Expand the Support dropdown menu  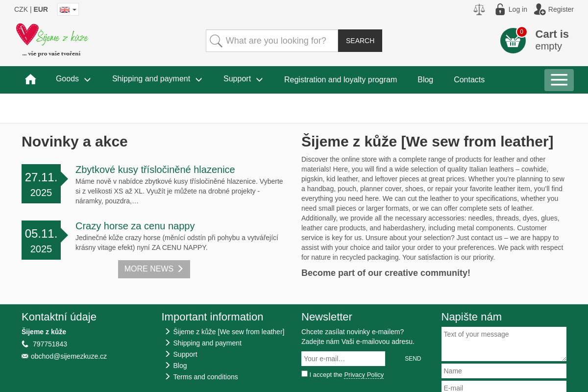243,79
